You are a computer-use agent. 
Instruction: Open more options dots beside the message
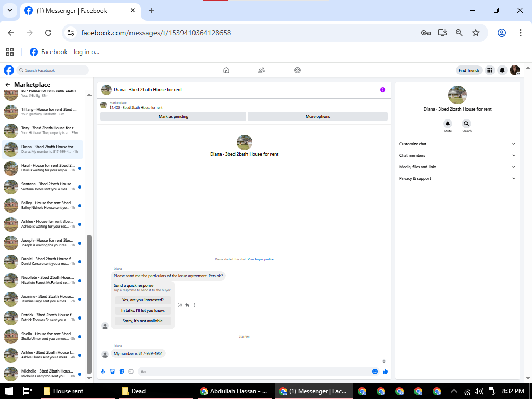coord(194,305)
